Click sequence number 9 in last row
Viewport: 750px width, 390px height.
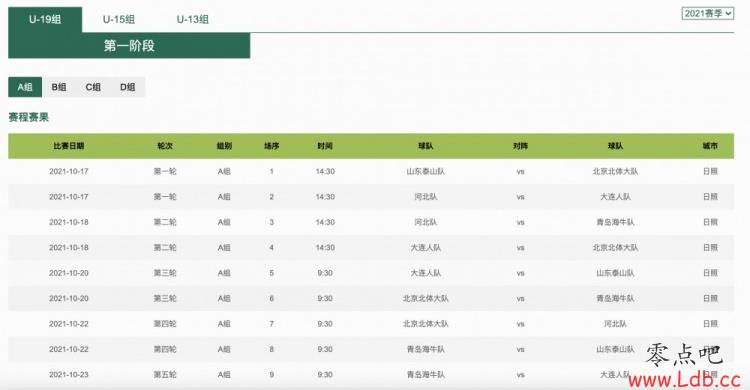[x=271, y=374]
